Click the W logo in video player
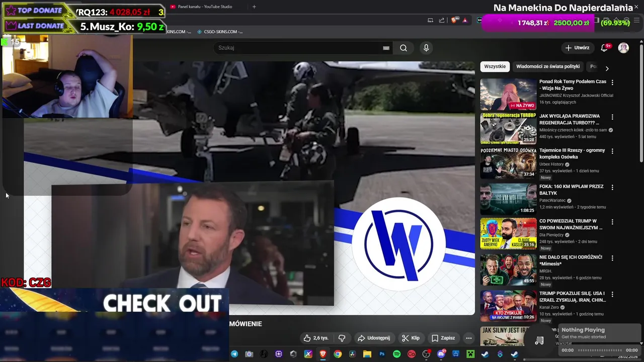Viewport: 644px width, 362px height. click(x=398, y=244)
